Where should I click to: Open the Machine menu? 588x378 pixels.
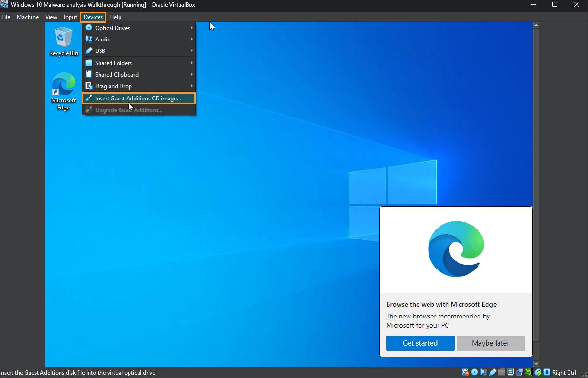click(x=28, y=17)
